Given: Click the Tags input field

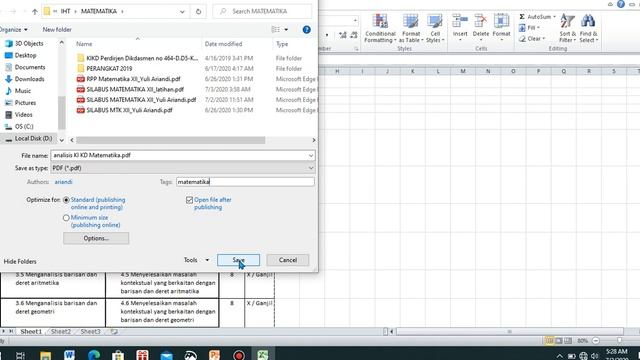Looking at the screenshot, I should click(245, 182).
